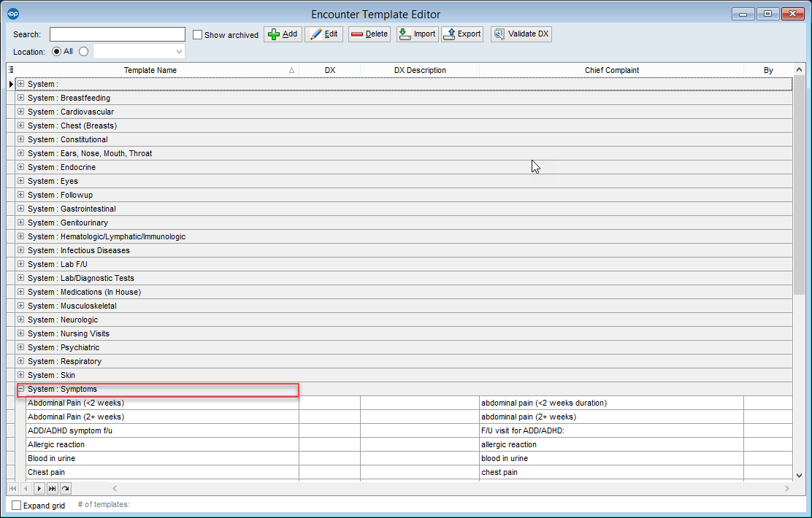Select the specific location radio button
Screen dimensions: 812x518
[84, 51]
